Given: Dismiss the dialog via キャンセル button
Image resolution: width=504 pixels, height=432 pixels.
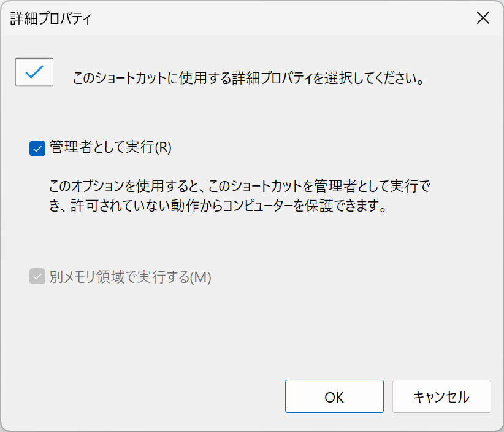Looking at the screenshot, I should (x=441, y=396).
